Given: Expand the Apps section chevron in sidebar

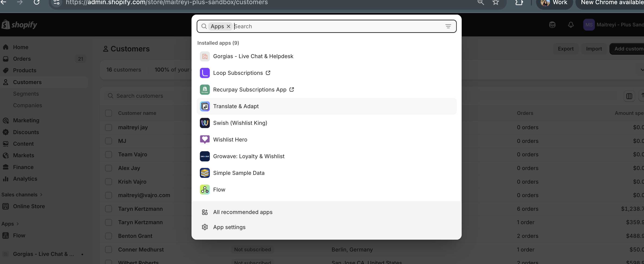Looking at the screenshot, I should tap(18, 224).
